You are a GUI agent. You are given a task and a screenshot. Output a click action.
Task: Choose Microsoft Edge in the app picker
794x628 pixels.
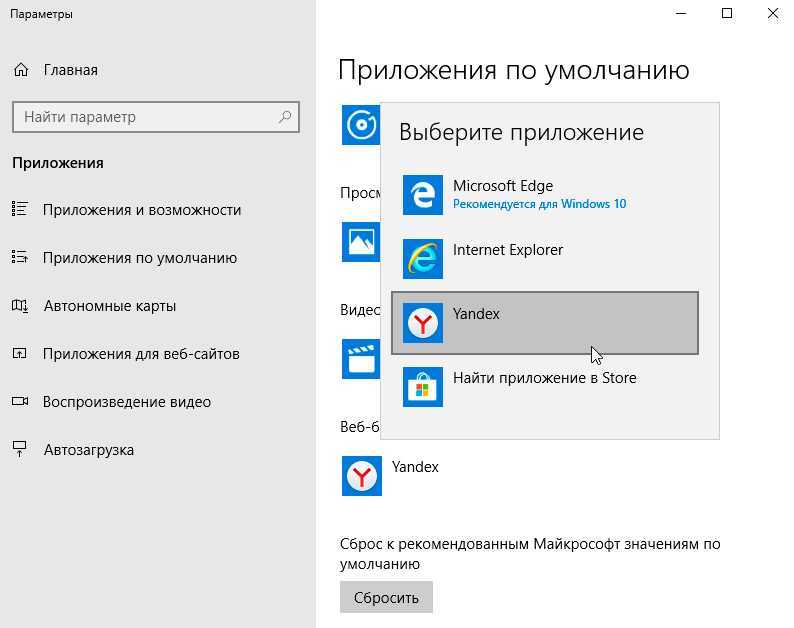(545, 195)
